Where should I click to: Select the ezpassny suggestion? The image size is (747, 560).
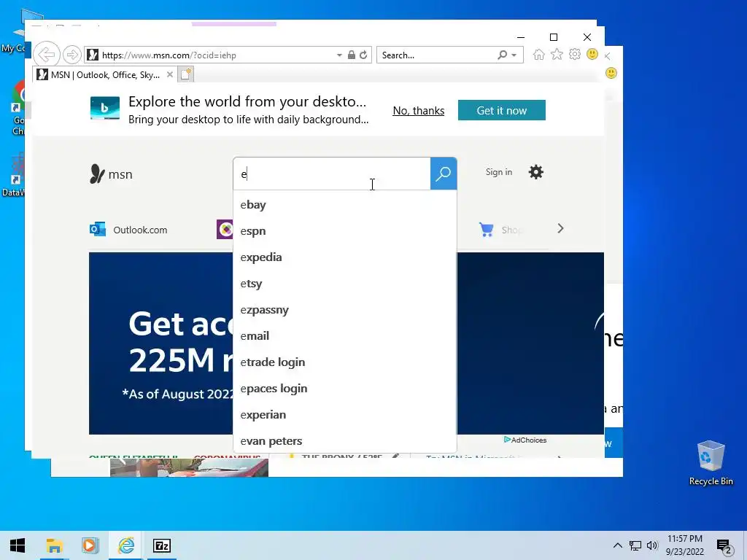[x=345, y=309]
